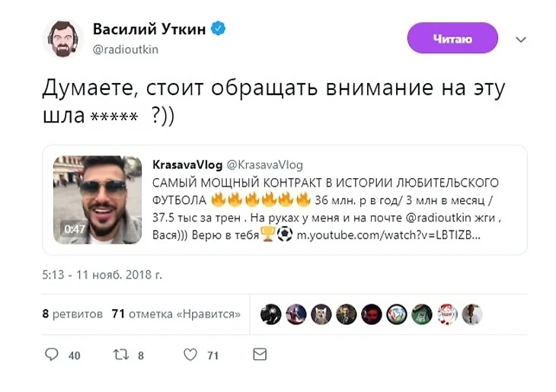Viewport: 556px width, 392px height.
Task: Click the first liker's avatar
Action: click(270, 314)
